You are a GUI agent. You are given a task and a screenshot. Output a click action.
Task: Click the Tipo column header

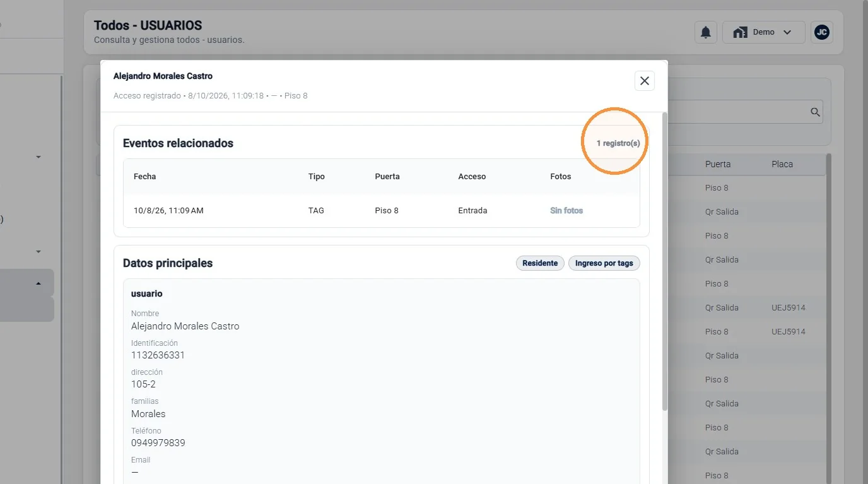[317, 177]
